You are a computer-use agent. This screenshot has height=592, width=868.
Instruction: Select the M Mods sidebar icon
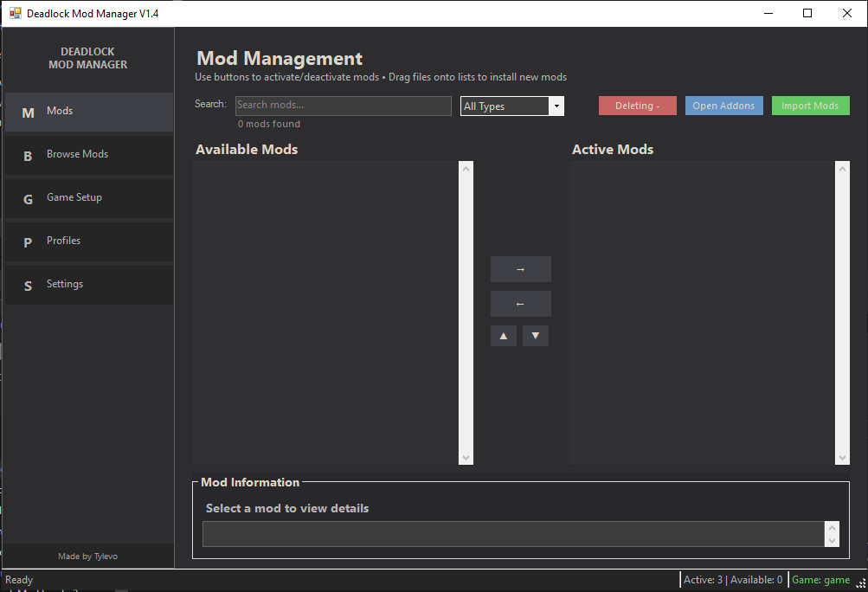point(27,111)
